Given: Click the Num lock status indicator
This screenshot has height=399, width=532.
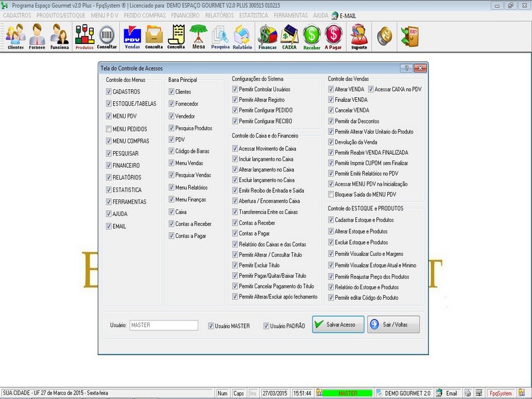Looking at the screenshot, I should 223,393.
